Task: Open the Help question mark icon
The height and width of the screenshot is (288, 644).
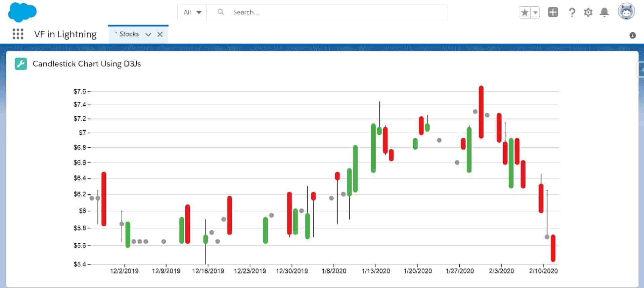Action: 572,13
